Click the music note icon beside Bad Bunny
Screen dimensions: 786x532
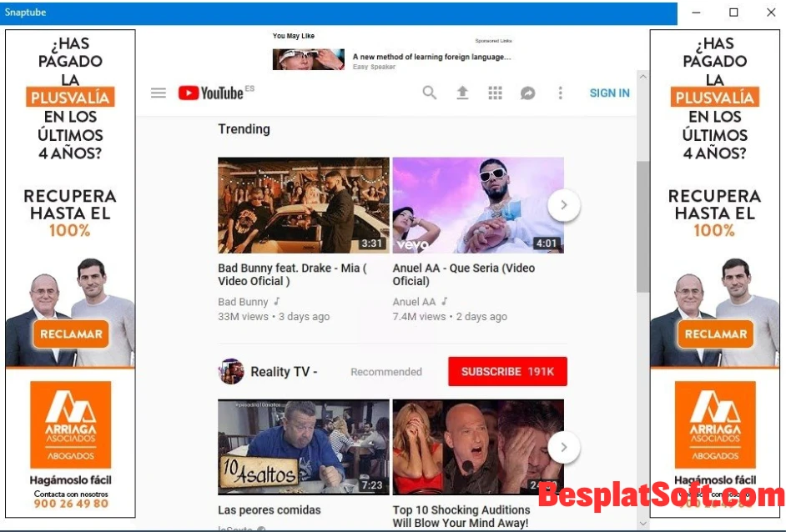(275, 301)
